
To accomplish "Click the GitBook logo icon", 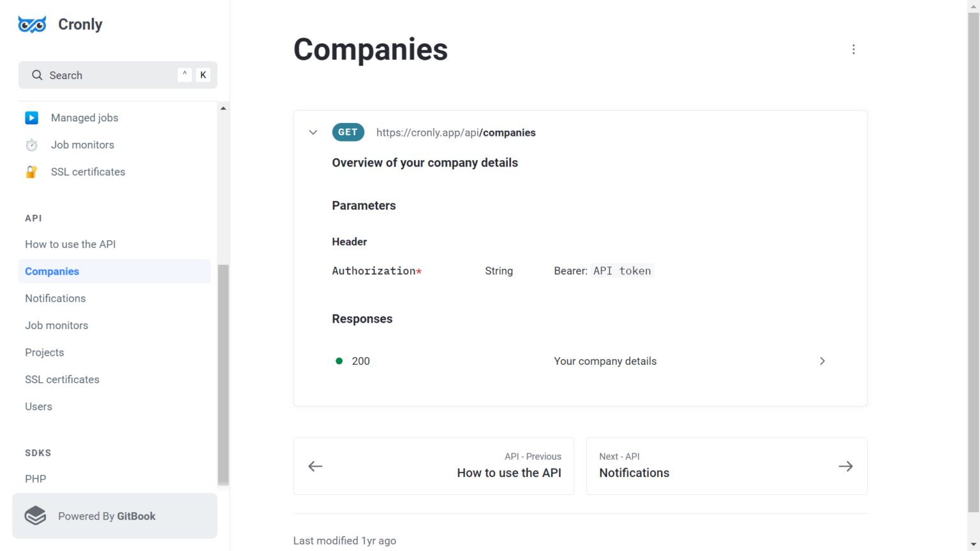I will pos(36,516).
